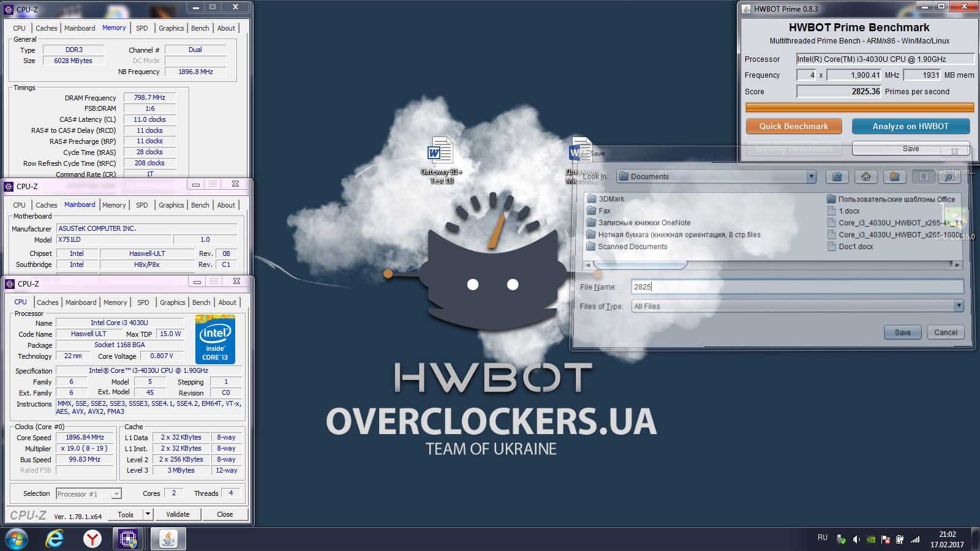Click RU language indicator
Screen dimensions: 980x551
pos(823,538)
